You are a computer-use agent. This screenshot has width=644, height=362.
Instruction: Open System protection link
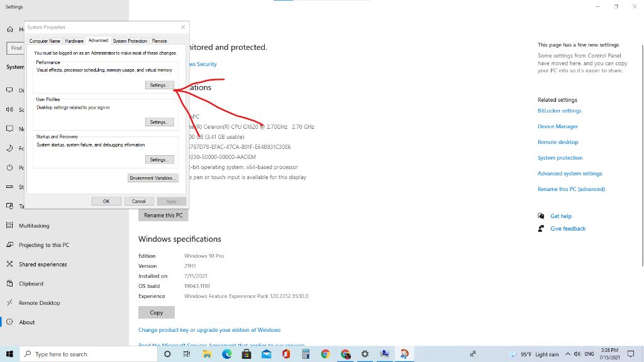point(560,158)
